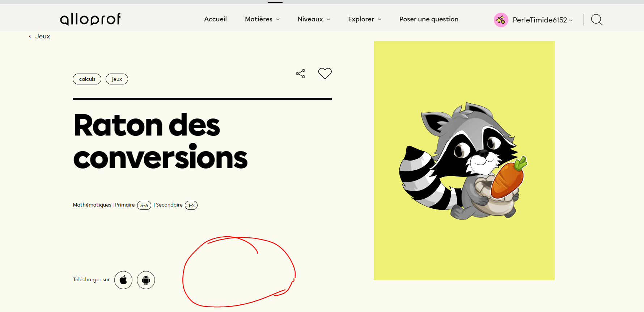Screen dimensions: 644x312
Task: Click the back chevron beside Jeux
Action: click(x=30, y=36)
